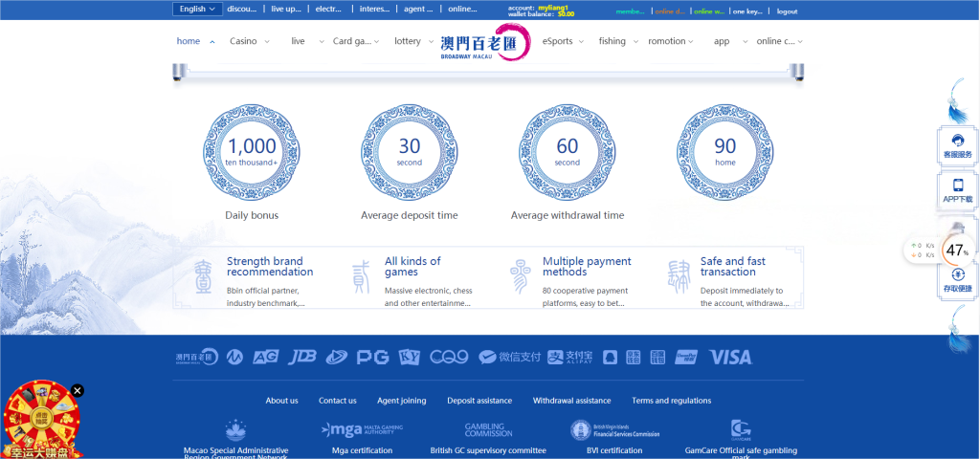Screen dimensions: 980x459
Task: Expand the lottery navigation menu
Action: [x=413, y=41]
